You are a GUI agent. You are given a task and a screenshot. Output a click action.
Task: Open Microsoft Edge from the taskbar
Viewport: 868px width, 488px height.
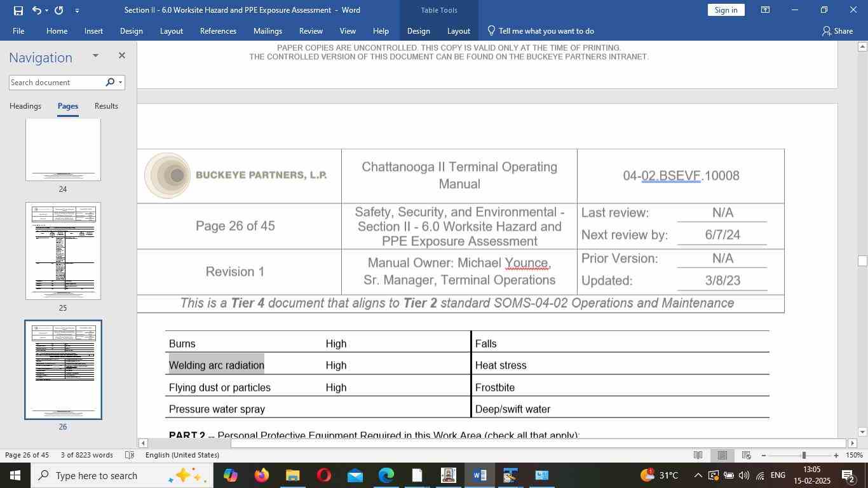point(386,475)
